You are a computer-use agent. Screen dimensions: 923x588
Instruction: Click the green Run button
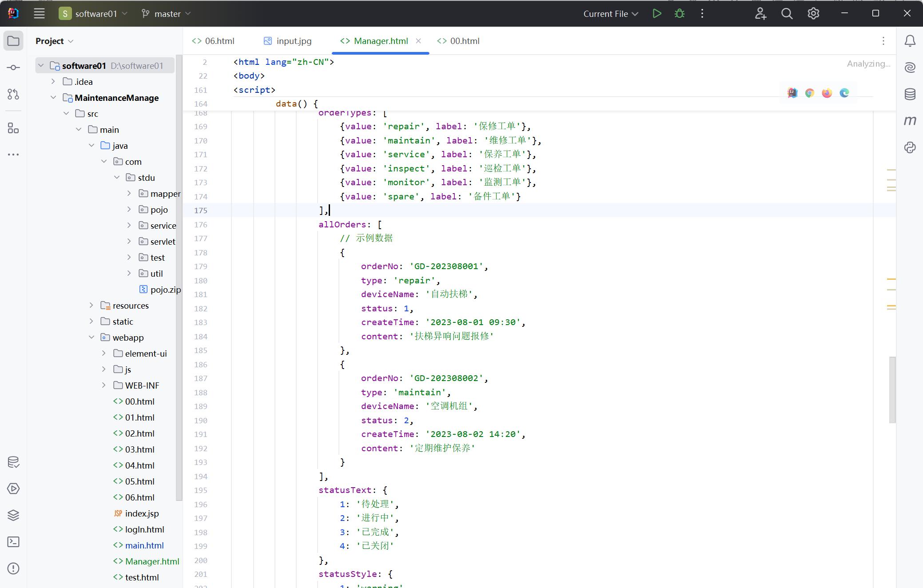click(x=657, y=14)
